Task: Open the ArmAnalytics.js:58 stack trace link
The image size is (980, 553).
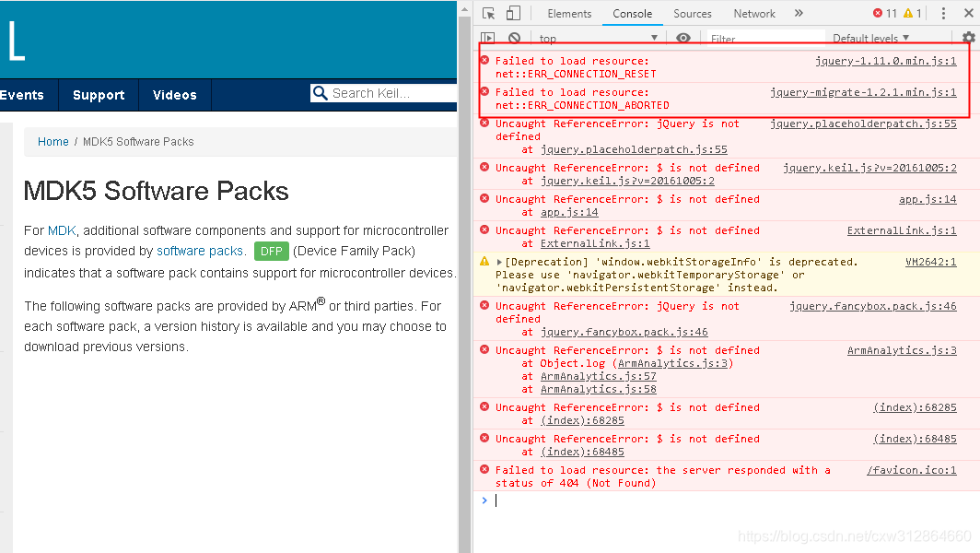Action: 598,389
